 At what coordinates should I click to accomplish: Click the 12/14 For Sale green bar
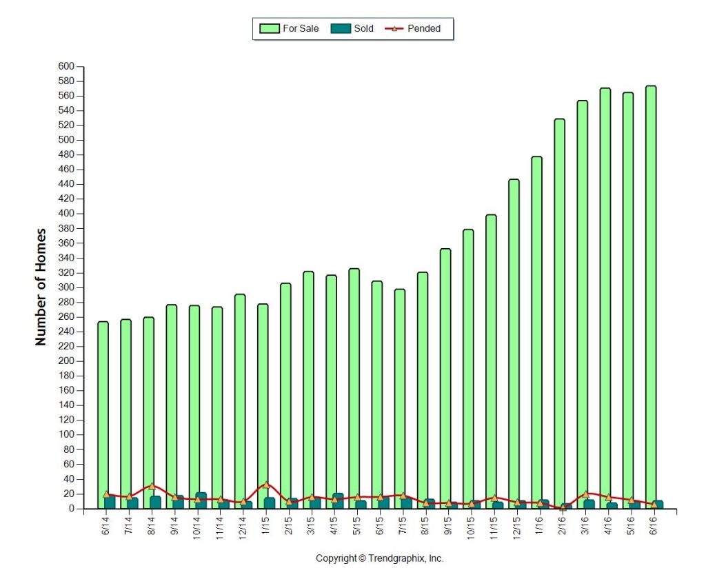tap(240, 402)
